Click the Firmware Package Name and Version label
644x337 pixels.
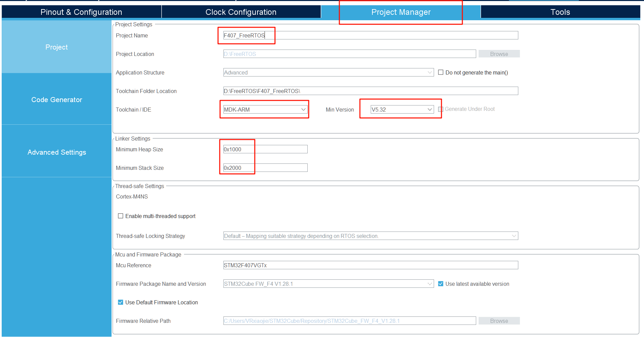[x=161, y=284]
